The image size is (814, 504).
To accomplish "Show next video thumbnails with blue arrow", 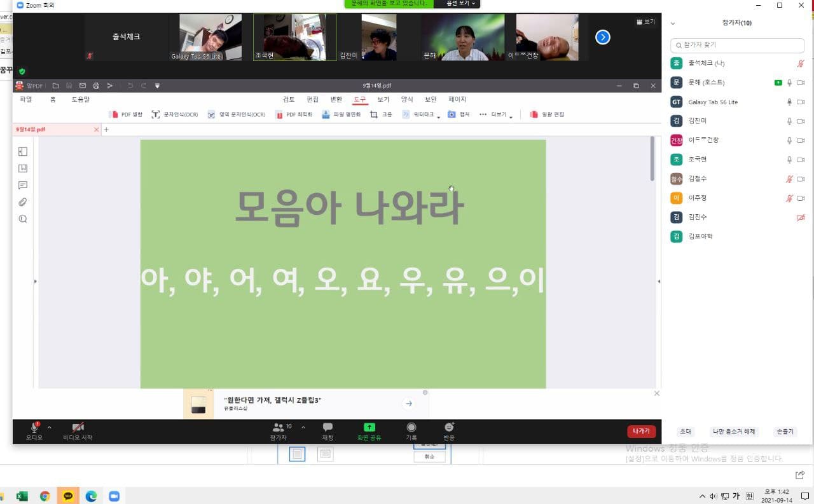I will coord(603,37).
